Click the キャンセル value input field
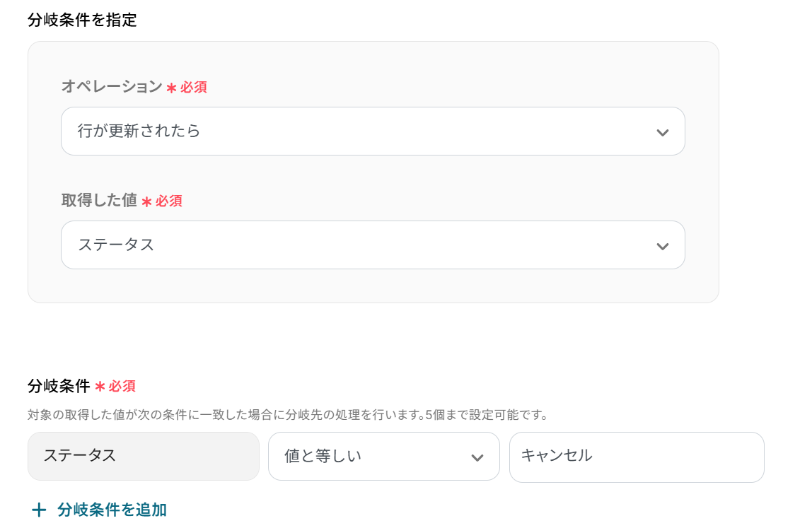This screenshot has width=812, height=528. [x=636, y=457]
